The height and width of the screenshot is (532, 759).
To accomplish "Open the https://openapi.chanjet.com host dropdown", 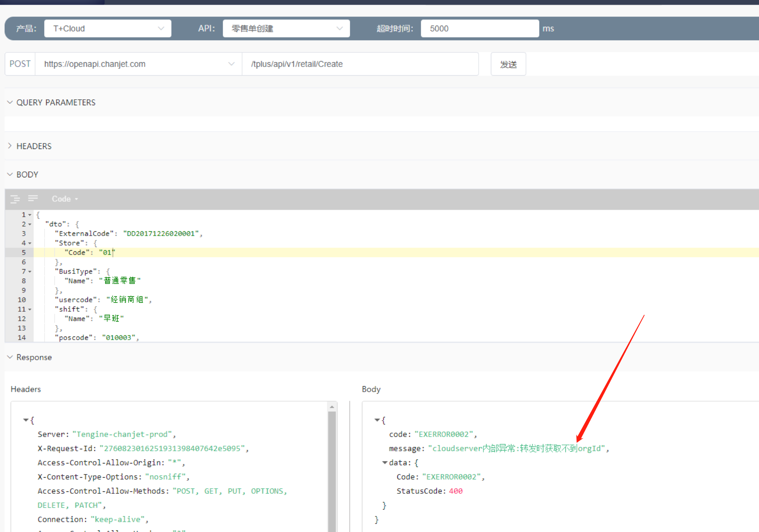I will point(139,64).
